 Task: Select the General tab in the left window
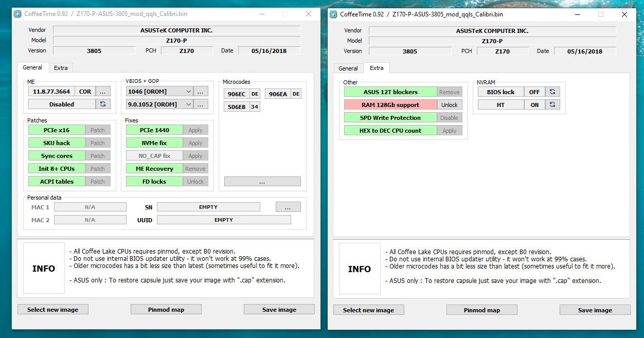[x=32, y=67]
